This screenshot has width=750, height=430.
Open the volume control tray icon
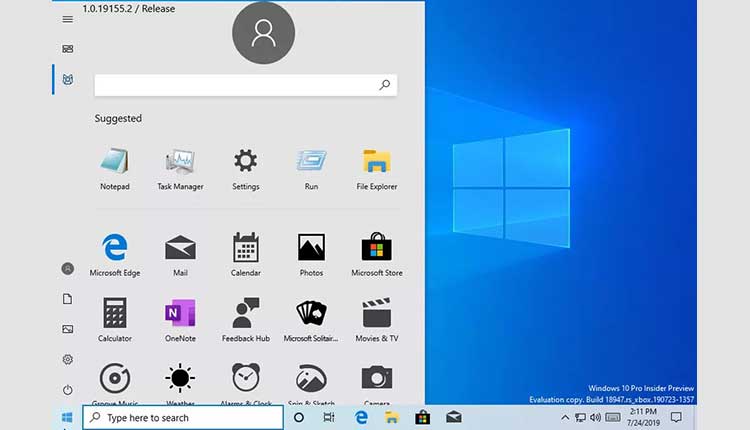point(596,418)
